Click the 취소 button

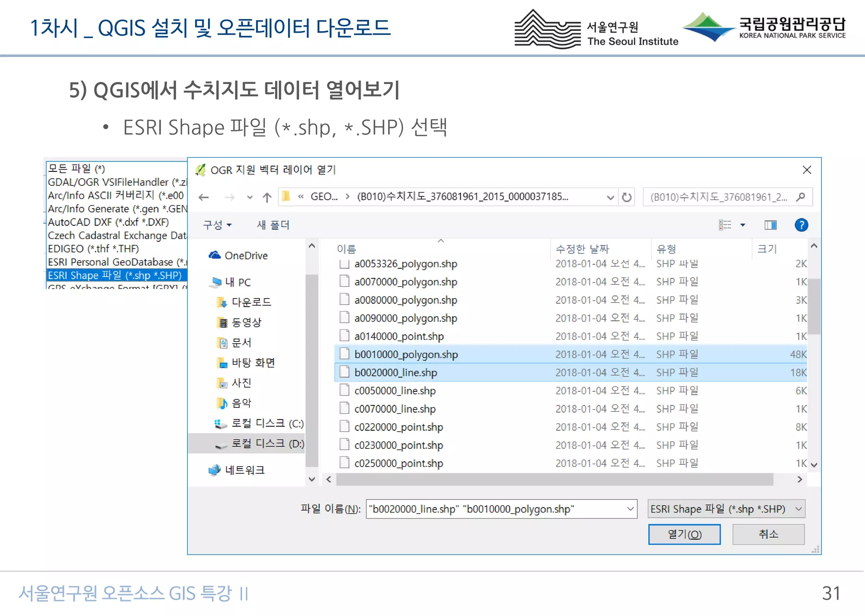pyautogui.click(x=769, y=535)
